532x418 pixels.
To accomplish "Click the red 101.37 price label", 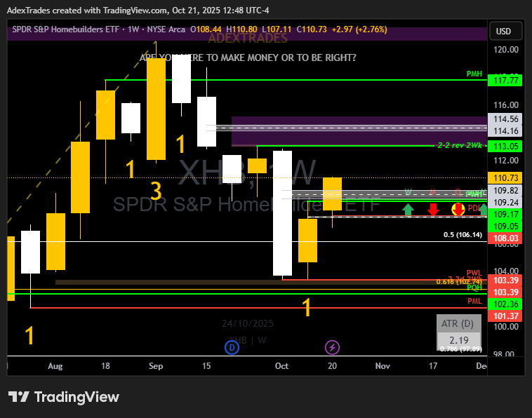I will [505, 316].
